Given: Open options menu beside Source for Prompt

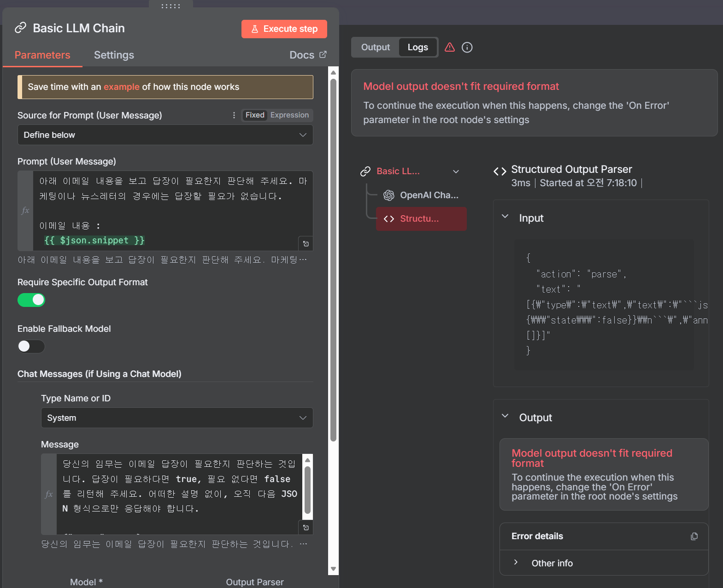Looking at the screenshot, I should tap(234, 115).
